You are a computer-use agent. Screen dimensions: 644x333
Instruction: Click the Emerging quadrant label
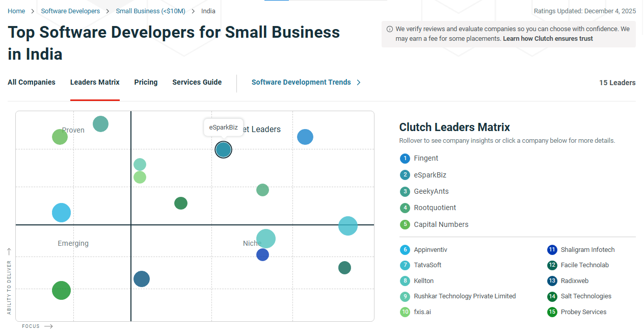click(x=73, y=243)
